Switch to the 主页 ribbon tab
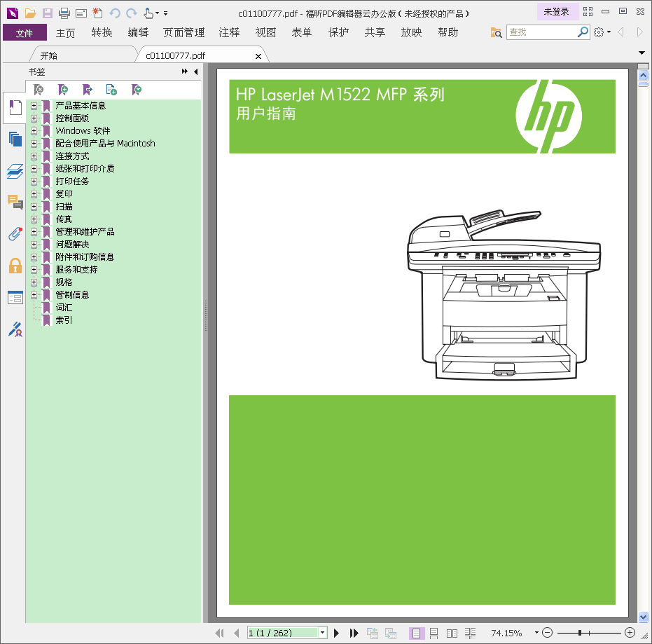The height and width of the screenshot is (644, 652). pos(65,32)
